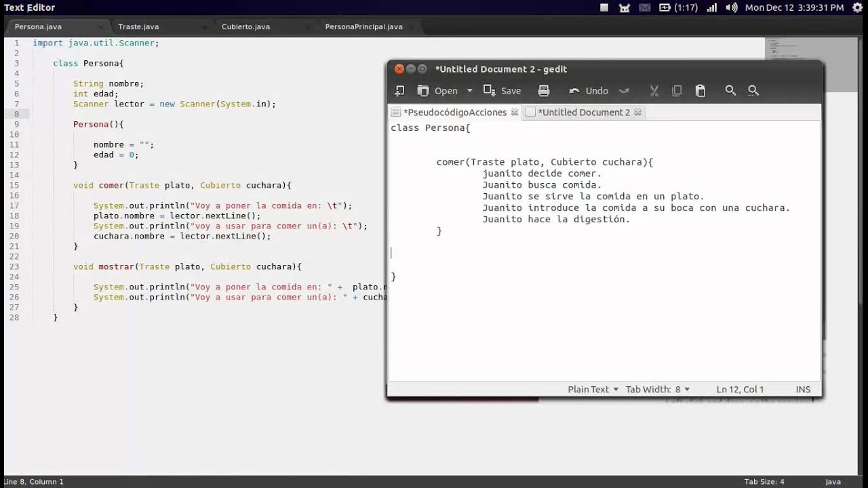The height and width of the screenshot is (488, 868).
Task: Click the 'void mostrar(' method declaration line
Action: click(187, 266)
